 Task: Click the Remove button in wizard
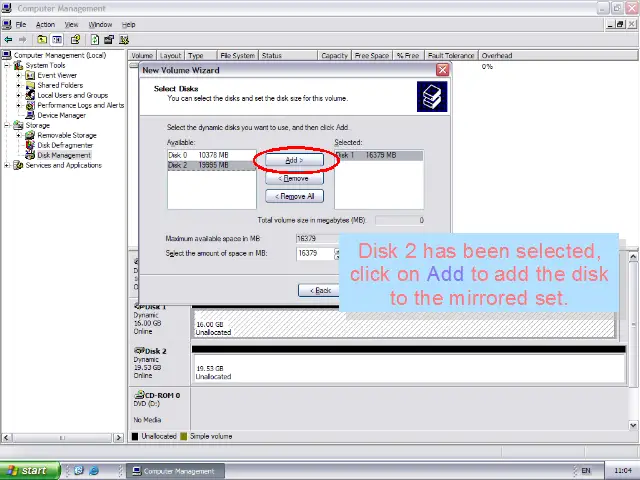(x=294, y=178)
